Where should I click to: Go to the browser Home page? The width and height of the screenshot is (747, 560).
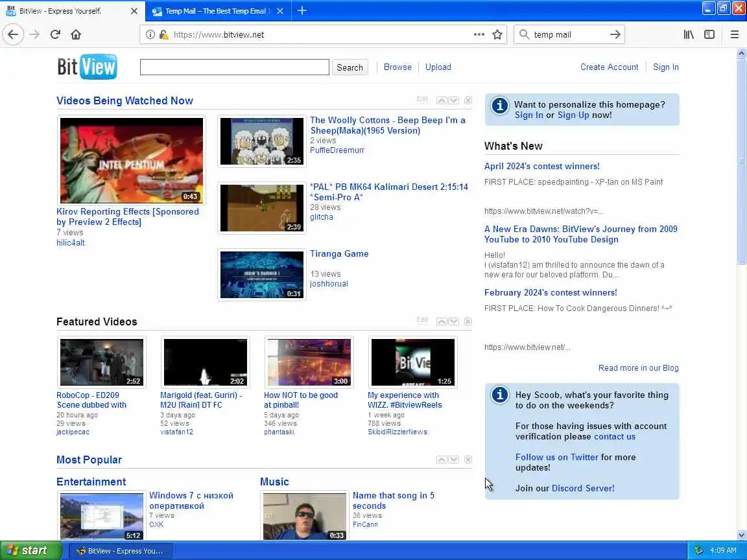[76, 34]
